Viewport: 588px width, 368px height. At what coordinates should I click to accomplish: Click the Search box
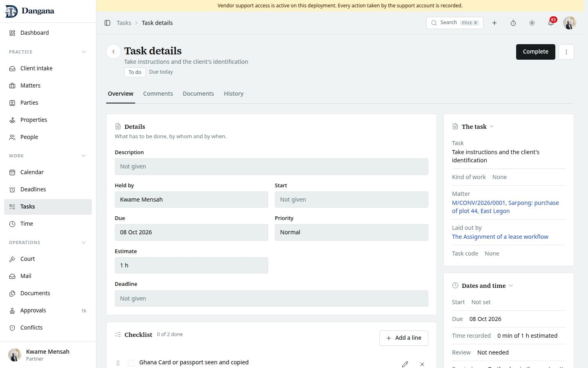point(455,23)
